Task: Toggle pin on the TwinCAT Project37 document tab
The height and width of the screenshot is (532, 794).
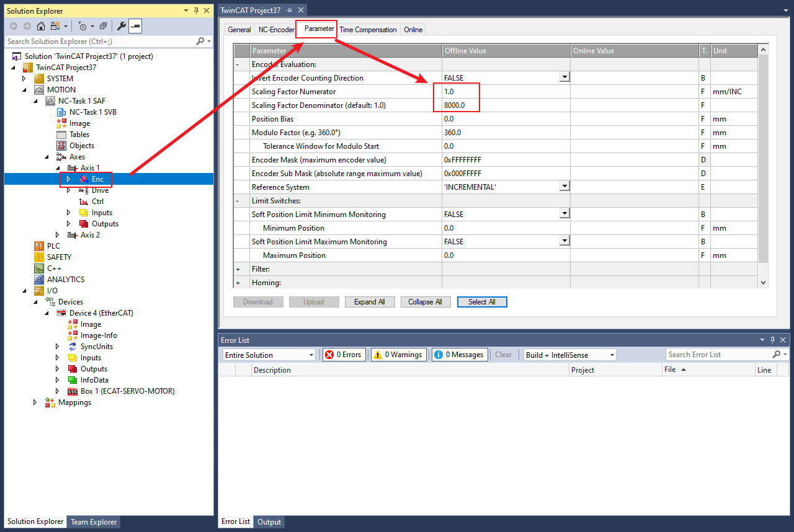Action: pyautogui.click(x=290, y=11)
